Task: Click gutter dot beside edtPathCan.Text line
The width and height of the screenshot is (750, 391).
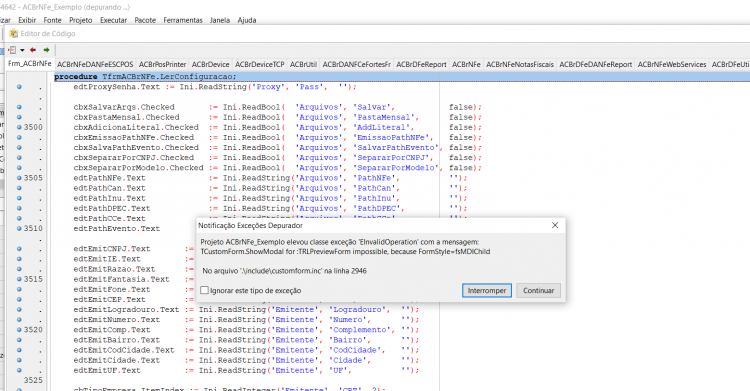Action: point(19,188)
